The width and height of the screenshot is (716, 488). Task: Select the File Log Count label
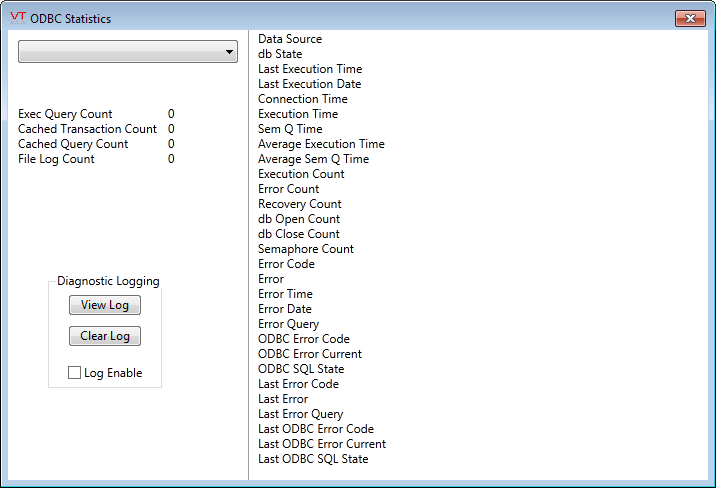tap(56, 159)
